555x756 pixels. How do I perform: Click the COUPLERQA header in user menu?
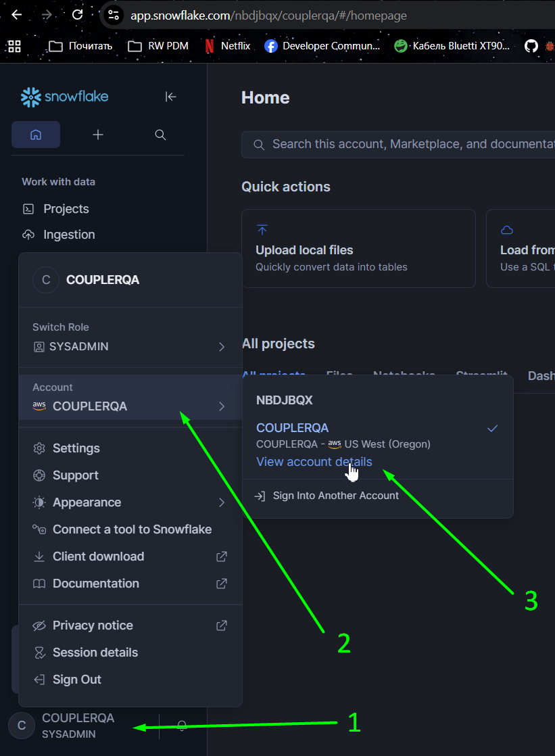[103, 280]
